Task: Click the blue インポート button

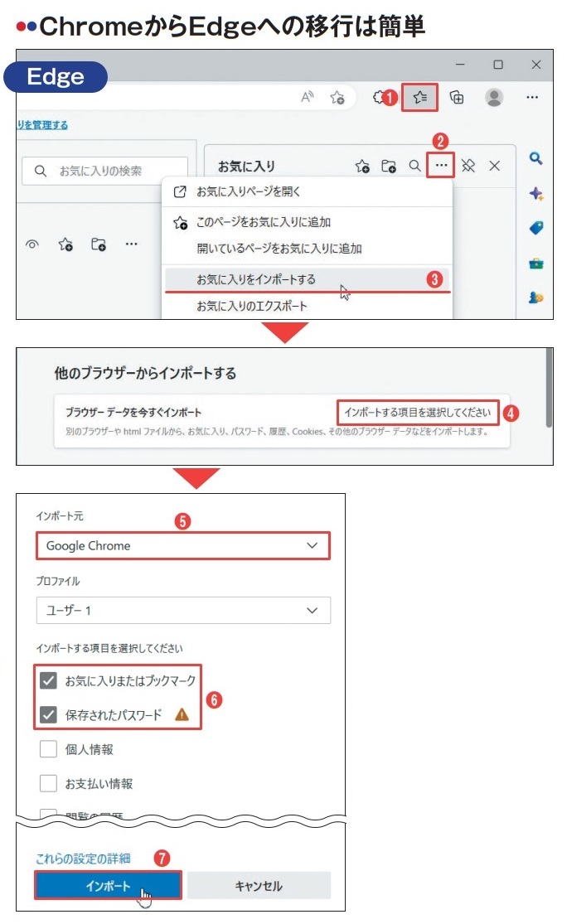Action: 108,885
